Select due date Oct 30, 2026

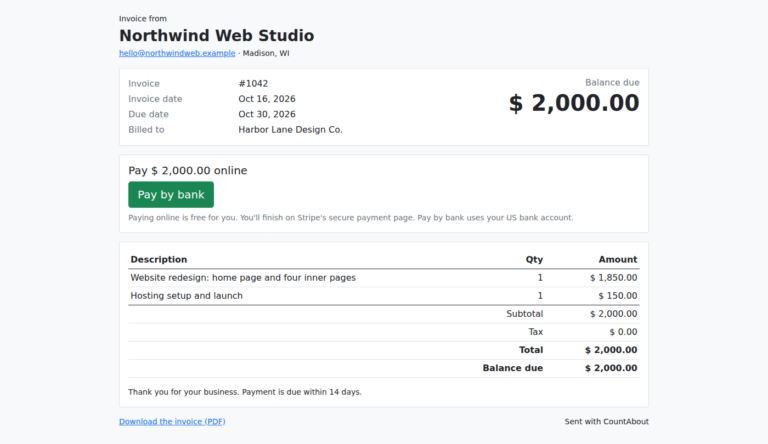pos(267,114)
